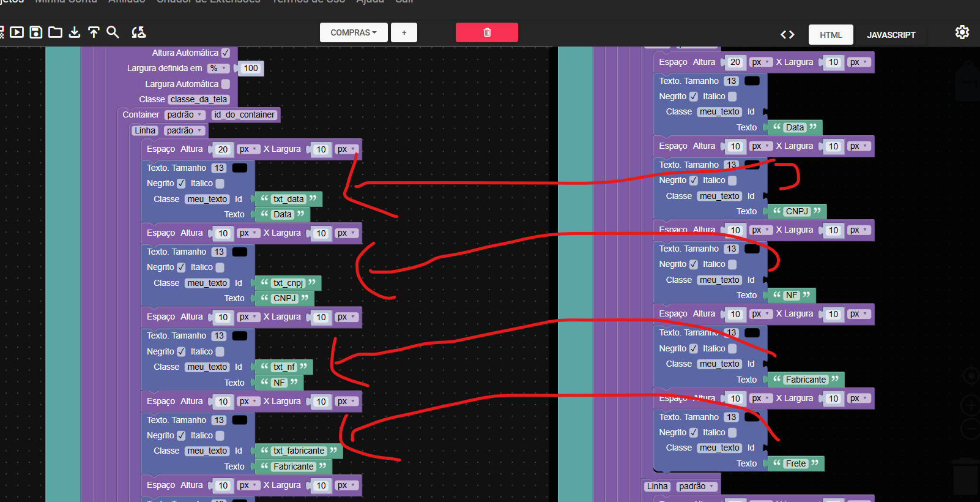Edit the txt_fabricante Id string
This screenshot has height=502, width=980.
pyautogui.click(x=299, y=451)
